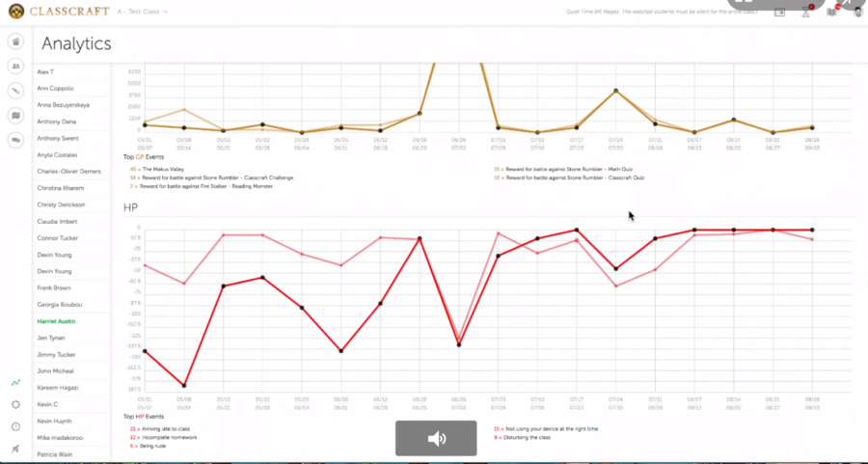Open the quests map icon in the top bar
This screenshot has height=464, width=868.
click(x=832, y=12)
